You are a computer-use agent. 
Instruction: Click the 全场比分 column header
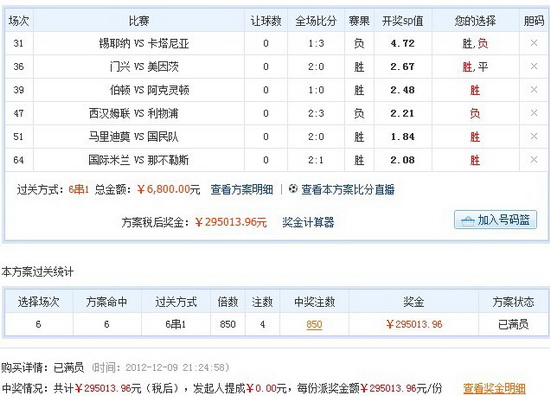(x=316, y=21)
